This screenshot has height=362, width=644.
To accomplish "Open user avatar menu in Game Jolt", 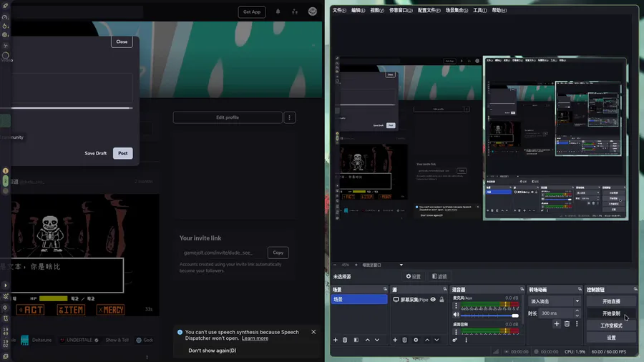I will pos(313,11).
